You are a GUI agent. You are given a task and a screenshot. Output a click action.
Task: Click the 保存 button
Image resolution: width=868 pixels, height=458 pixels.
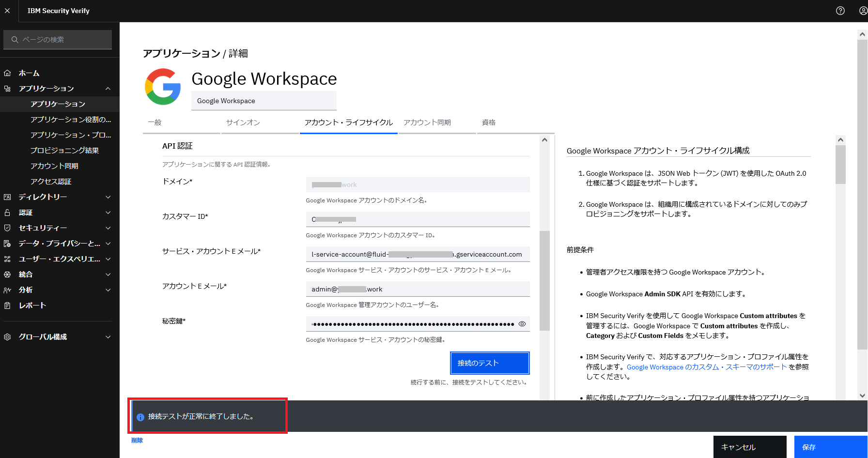831,447
